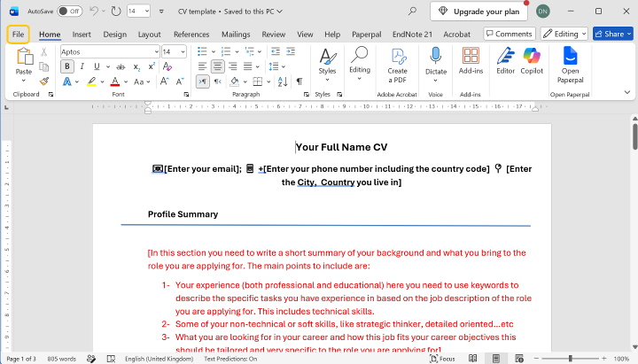Image resolution: width=638 pixels, height=364 pixels.
Task: Clear all formatting icon
Action: [167, 66]
